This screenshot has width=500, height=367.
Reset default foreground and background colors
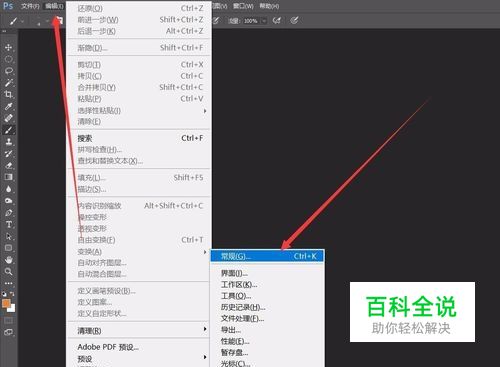4,294
